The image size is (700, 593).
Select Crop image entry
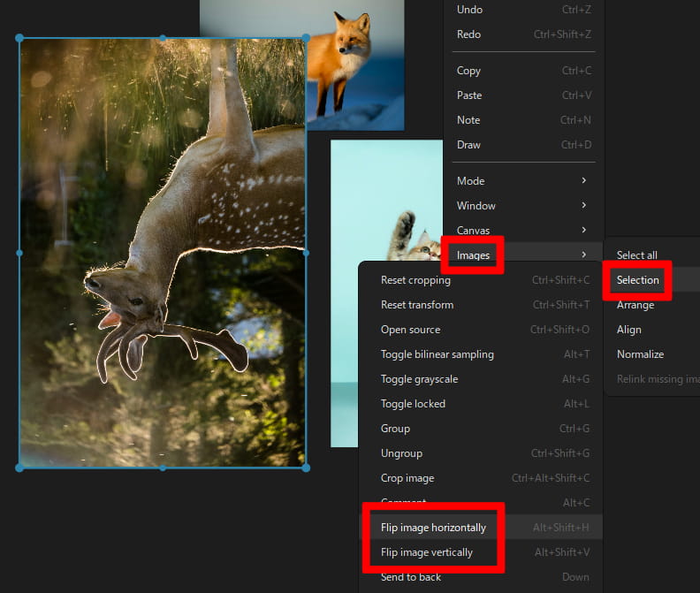407,478
